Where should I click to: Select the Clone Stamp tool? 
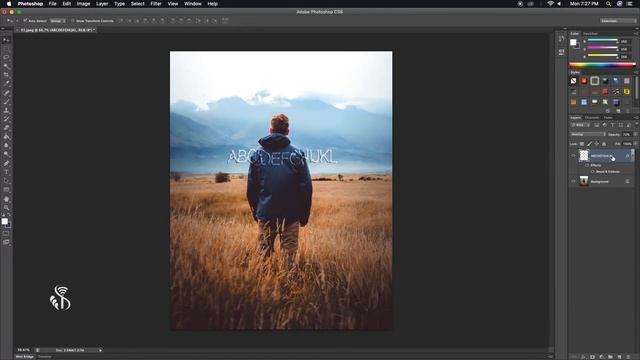point(6,110)
